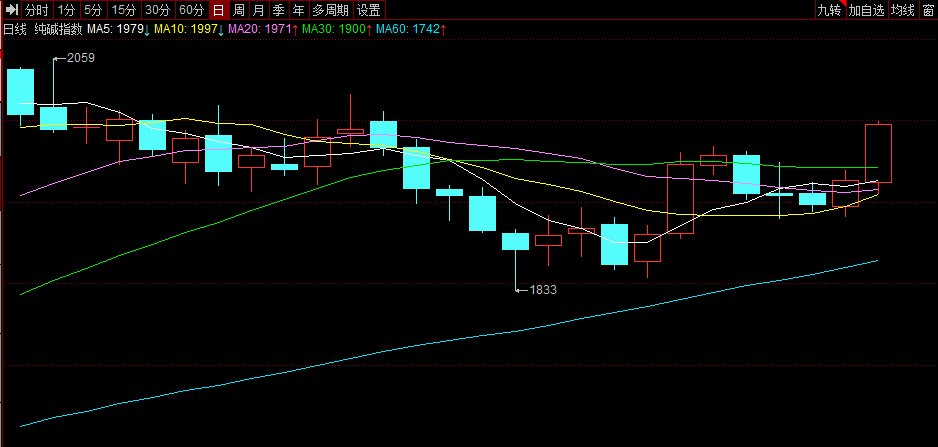Click the MA20: 1971 indicator label
The height and width of the screenshot is (447, 938).
(x=264, y=29)
